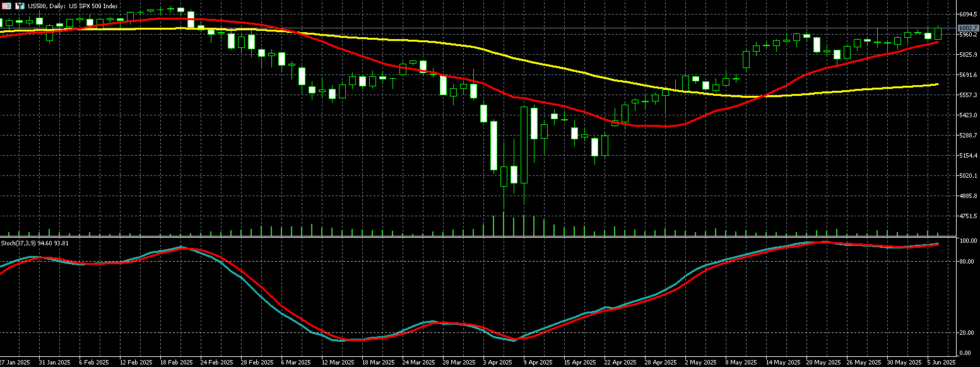980x367 pixels.
Task: Open the one-click trading panel icon
Action: click(x=7, y=6)
